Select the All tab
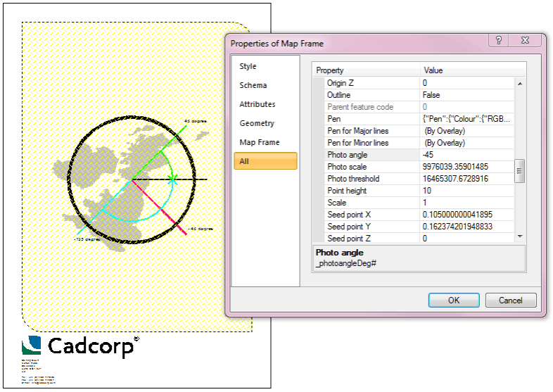The height and width of the screenshot is (392, 553). tap(243, 161)
